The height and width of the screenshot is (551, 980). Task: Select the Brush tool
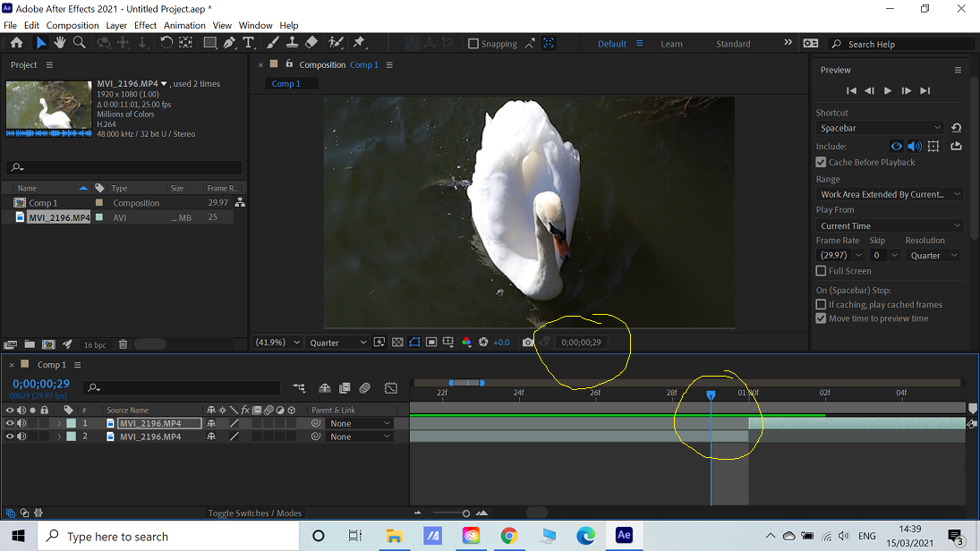point(271,42)
